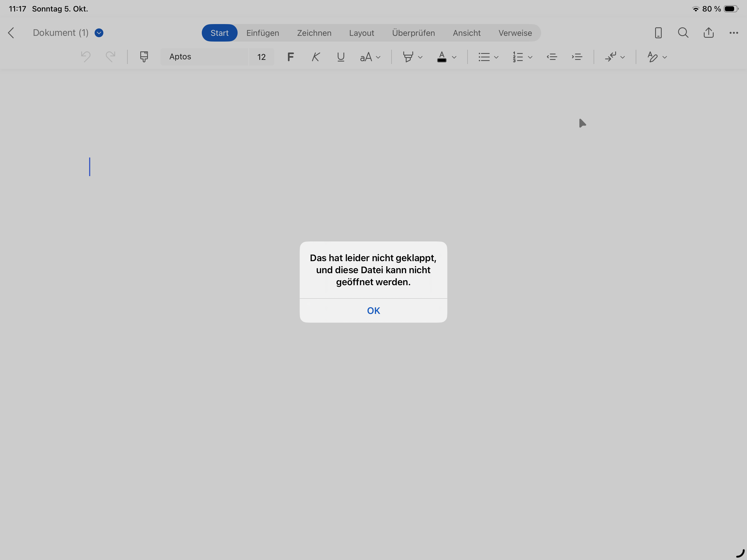747x560 pixels.
Task: Undo the last action
Action: (x=85, y=56)
